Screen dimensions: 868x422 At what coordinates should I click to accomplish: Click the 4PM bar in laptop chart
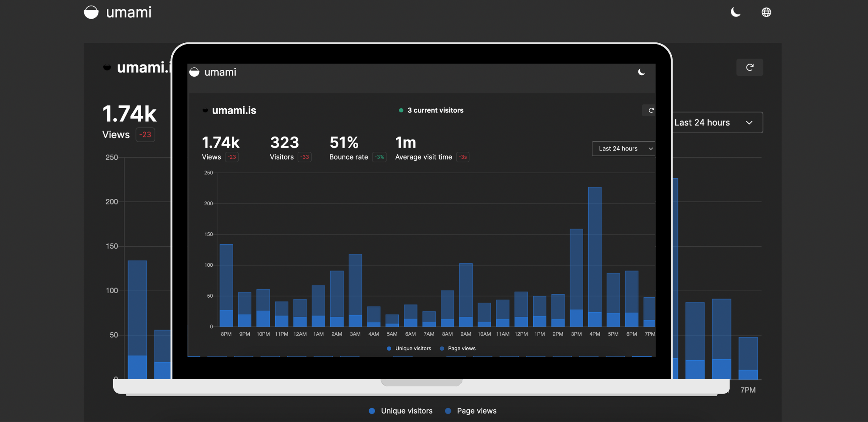tap(595, 257)
